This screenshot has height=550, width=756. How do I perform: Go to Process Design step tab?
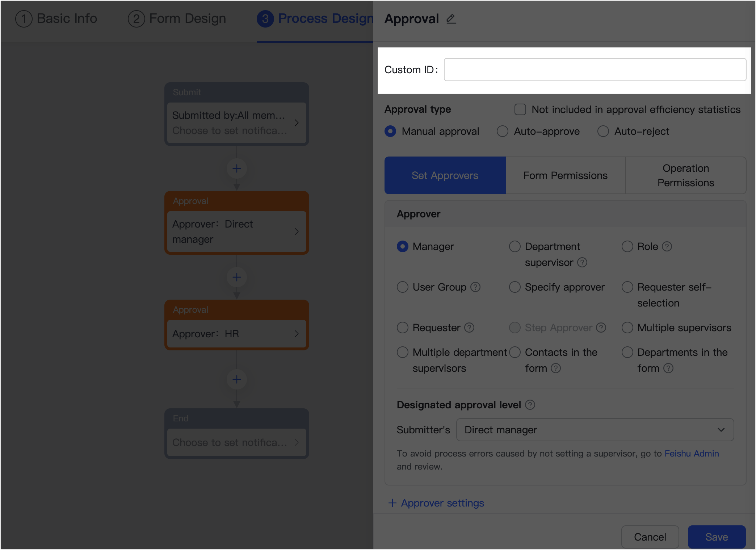point(315,18)
